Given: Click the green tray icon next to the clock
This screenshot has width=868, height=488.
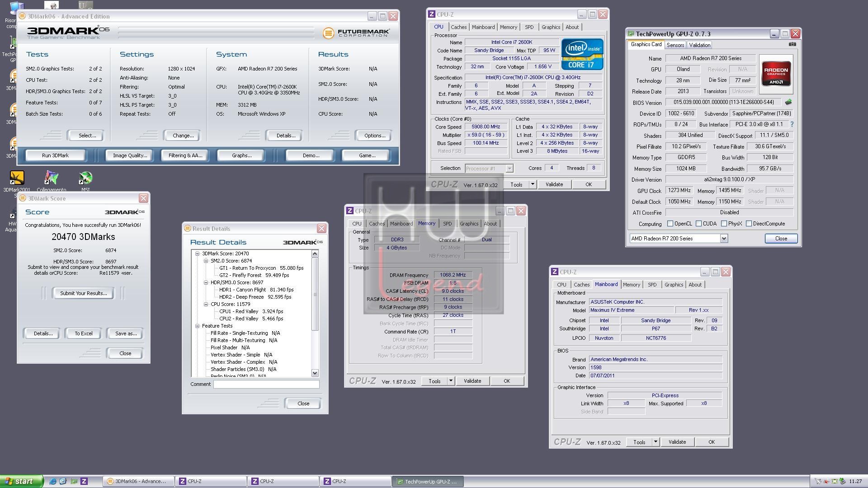Looking at the screenshot, I should tap(843, 481).
